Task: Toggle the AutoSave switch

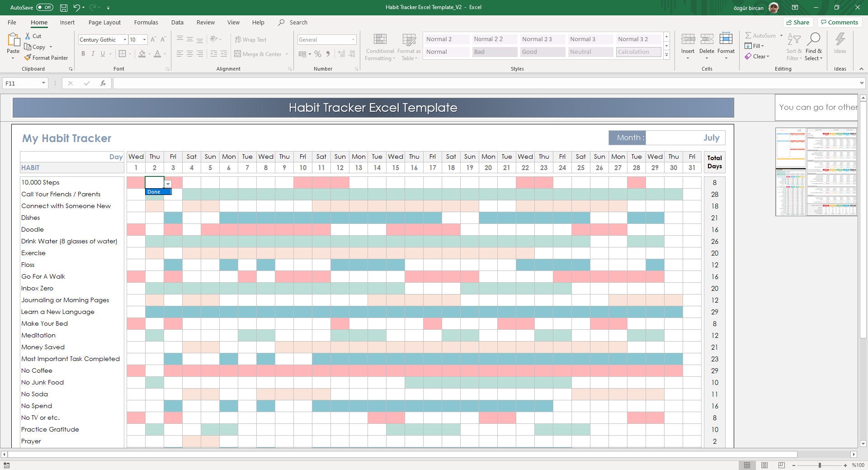Action: [x=44, y=7]
